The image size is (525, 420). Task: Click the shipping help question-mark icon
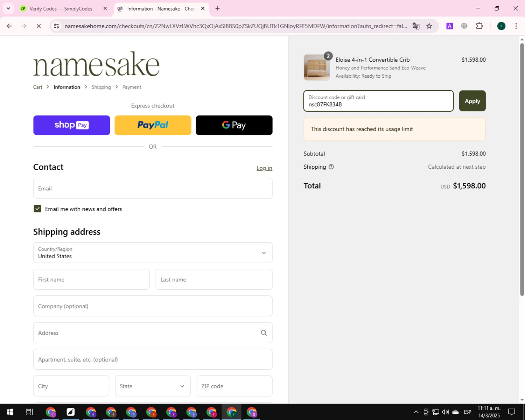(331, 167)
